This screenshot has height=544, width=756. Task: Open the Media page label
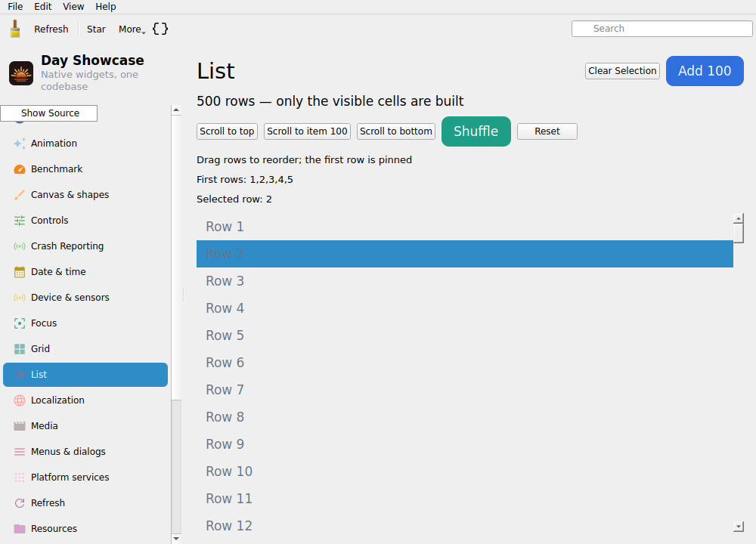45,426
